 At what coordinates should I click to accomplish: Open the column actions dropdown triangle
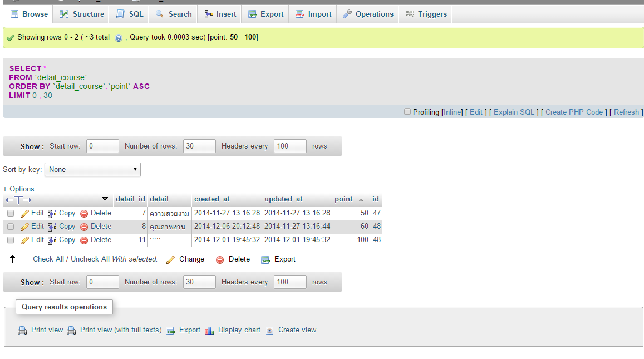point(105,199)
